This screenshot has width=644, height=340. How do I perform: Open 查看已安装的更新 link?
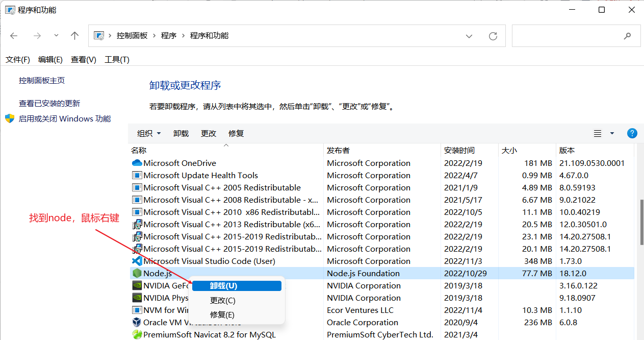point(49,104)
